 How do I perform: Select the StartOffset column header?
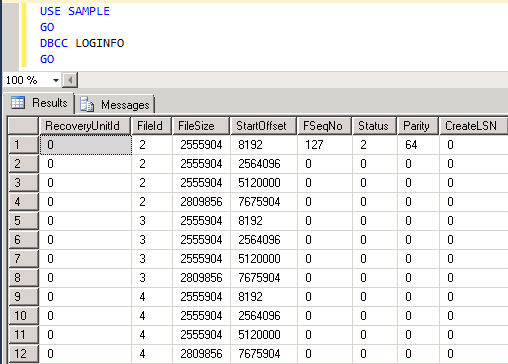(x=263, y=126)
